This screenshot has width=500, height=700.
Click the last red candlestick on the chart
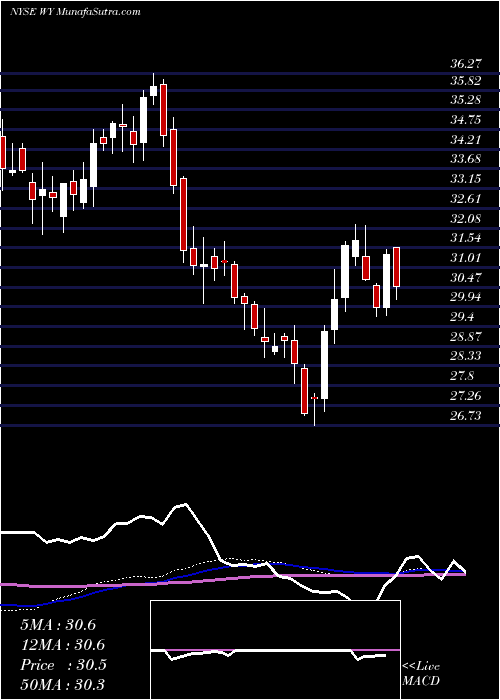(396, 267)
